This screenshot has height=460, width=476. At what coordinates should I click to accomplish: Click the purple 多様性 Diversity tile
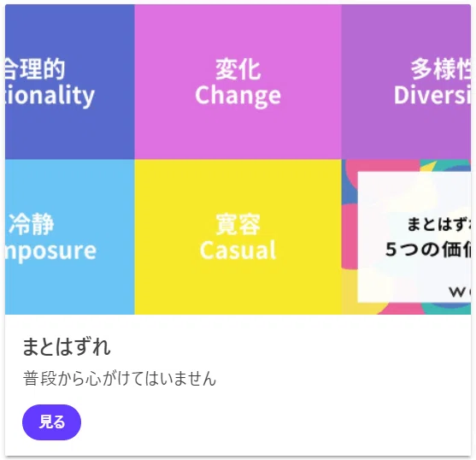pyautogui.click(x=406, y=82)
